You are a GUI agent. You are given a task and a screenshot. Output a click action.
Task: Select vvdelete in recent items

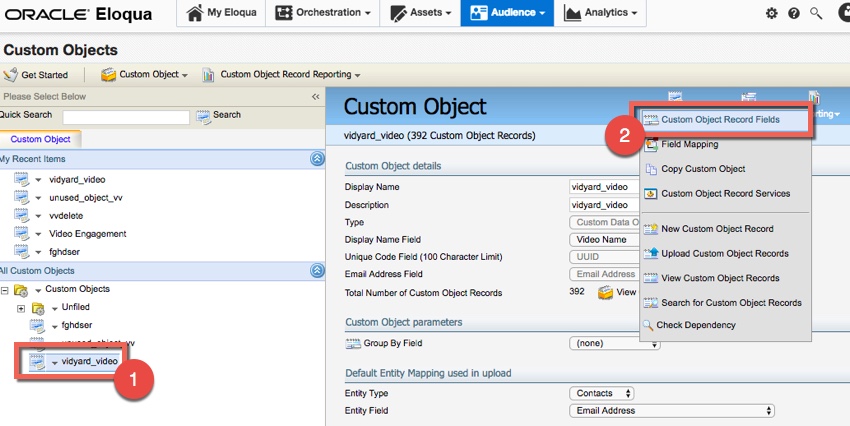pos(66,216)
